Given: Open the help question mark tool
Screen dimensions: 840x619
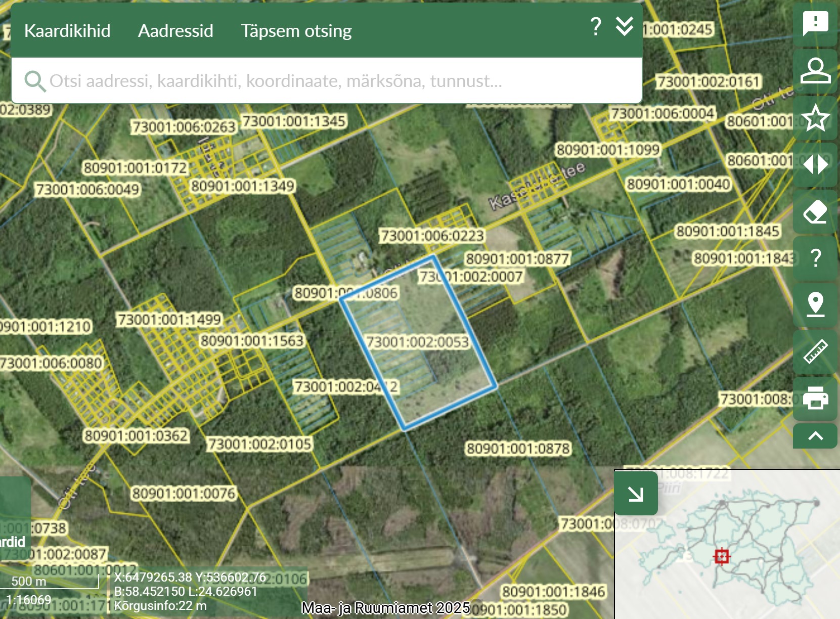Looking at the screenshot, I should 815,258.
